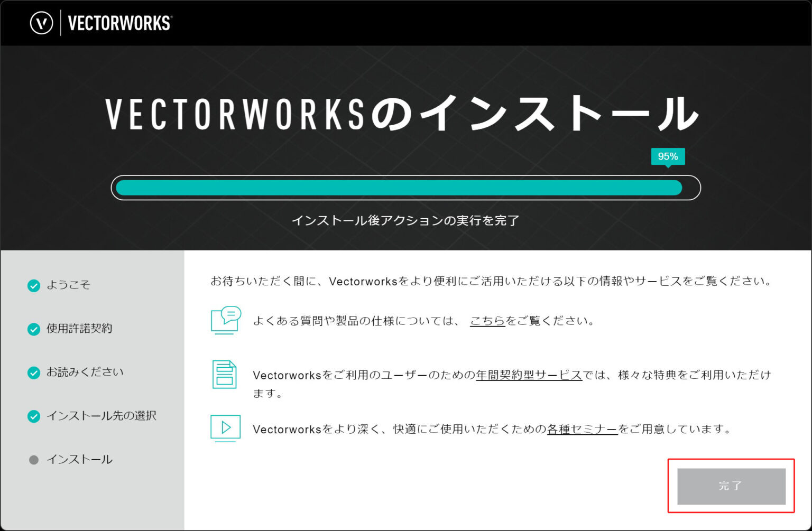Toggle the completed ようこそ step marker

tap(34, 285)
